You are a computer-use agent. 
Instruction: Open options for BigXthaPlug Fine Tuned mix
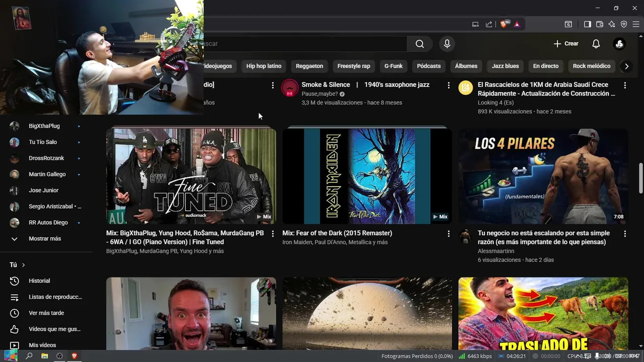(x=273, y=234)
